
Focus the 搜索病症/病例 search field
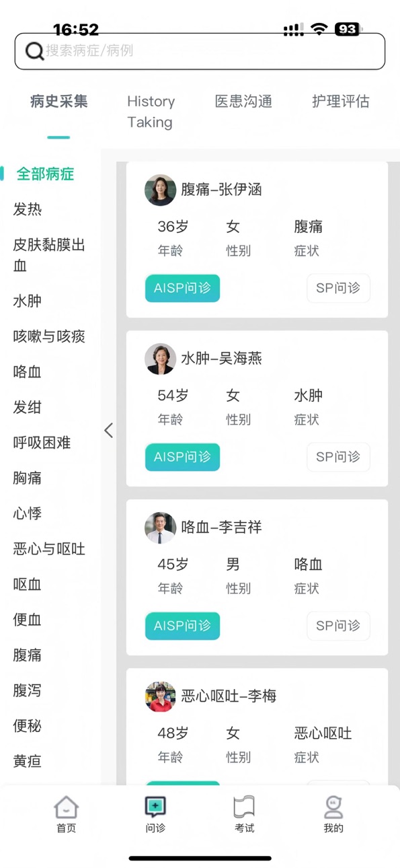pyautogui.click(x=200, y=51)
